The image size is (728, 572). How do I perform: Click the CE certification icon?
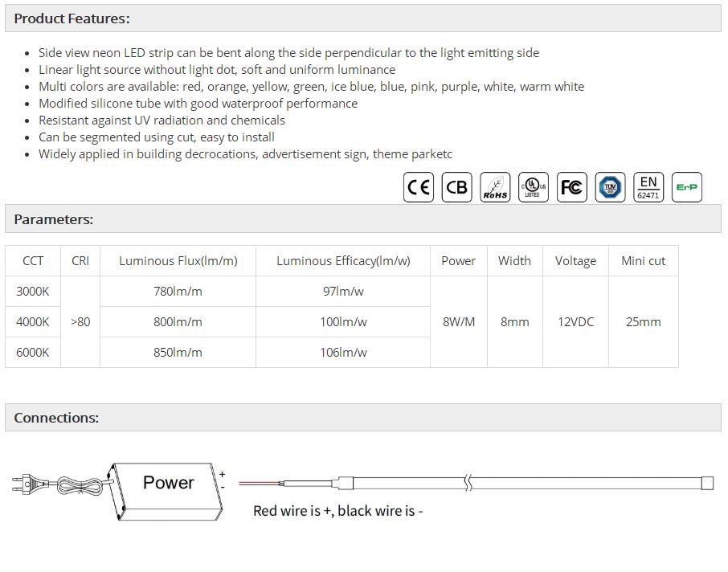418,187
